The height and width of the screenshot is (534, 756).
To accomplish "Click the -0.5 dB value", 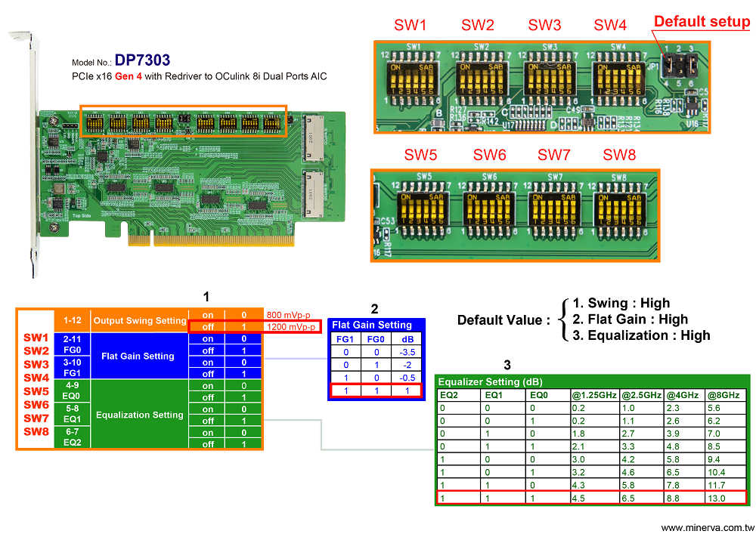I will (x=407, y=378).
